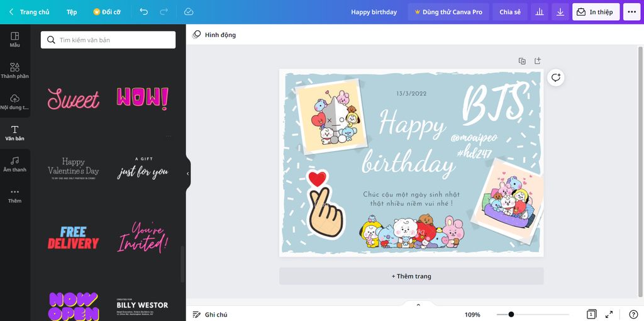This screenshot has height=321, width=644.
Task: Enter fullscreen presentation mode
Action: 609,315
